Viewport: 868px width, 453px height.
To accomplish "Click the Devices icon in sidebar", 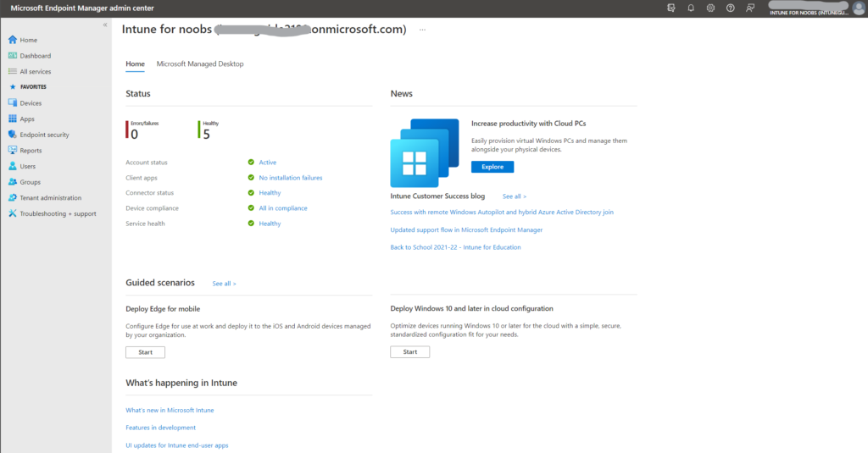I will click(12, 103).
